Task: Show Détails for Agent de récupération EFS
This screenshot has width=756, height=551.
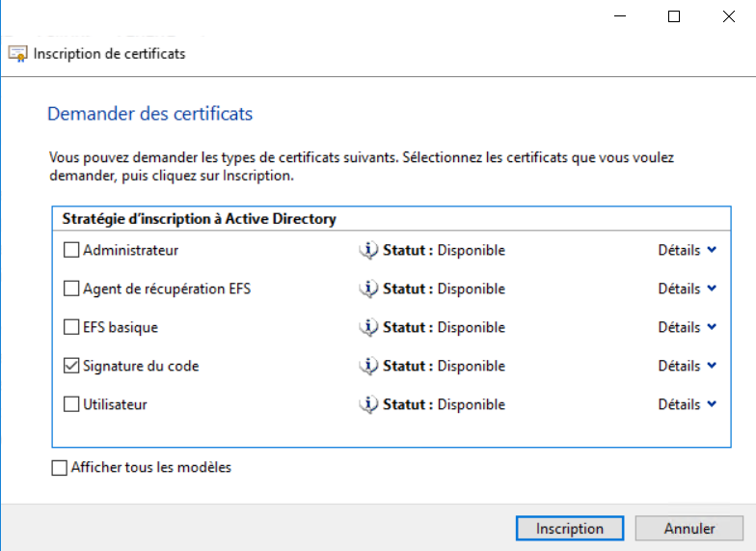Action: pos(688,289)
